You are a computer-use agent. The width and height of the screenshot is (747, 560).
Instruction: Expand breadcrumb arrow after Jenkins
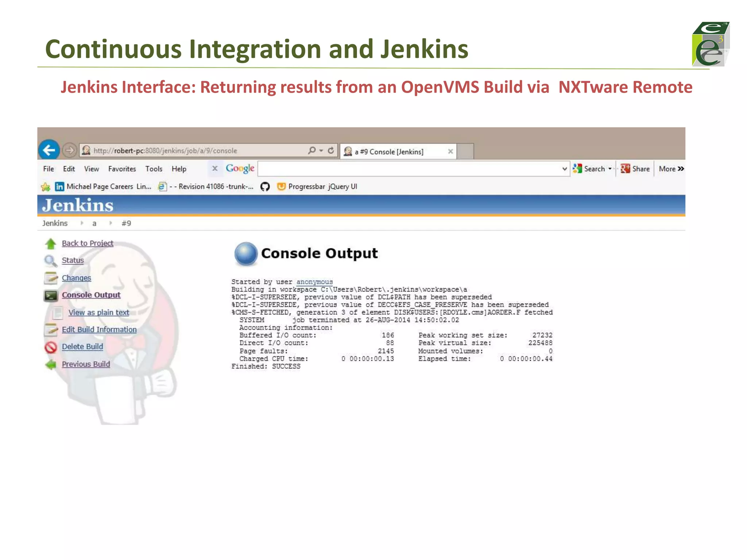(82, 223)
